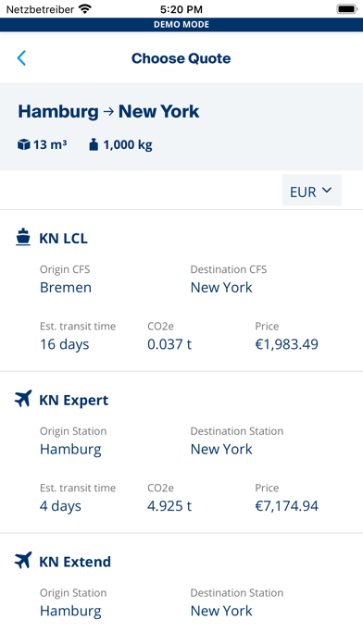
Task: Click the airplane icon beside KN Extend
Action: click(x=23, y=560)
